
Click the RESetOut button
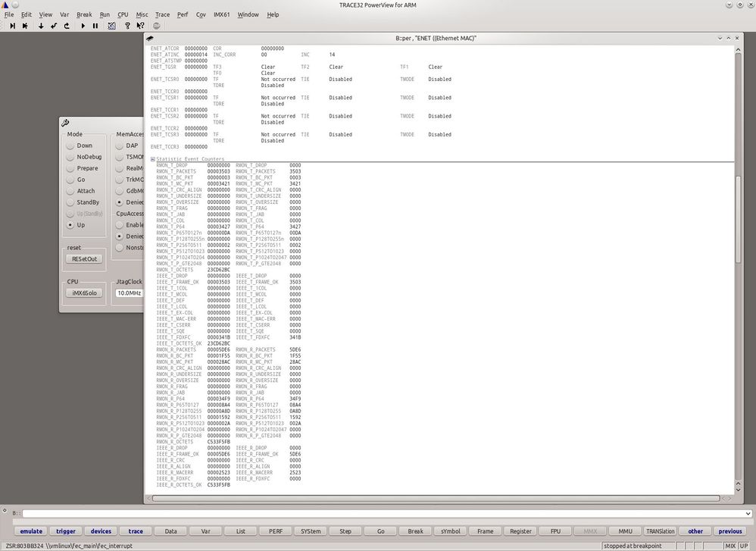pyautogui.click(x=84, y=259)
